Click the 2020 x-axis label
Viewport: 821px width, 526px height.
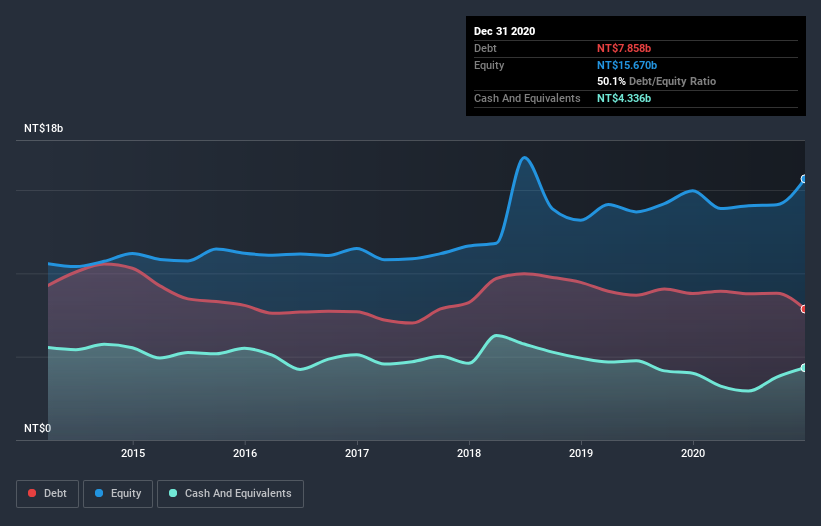693,453
